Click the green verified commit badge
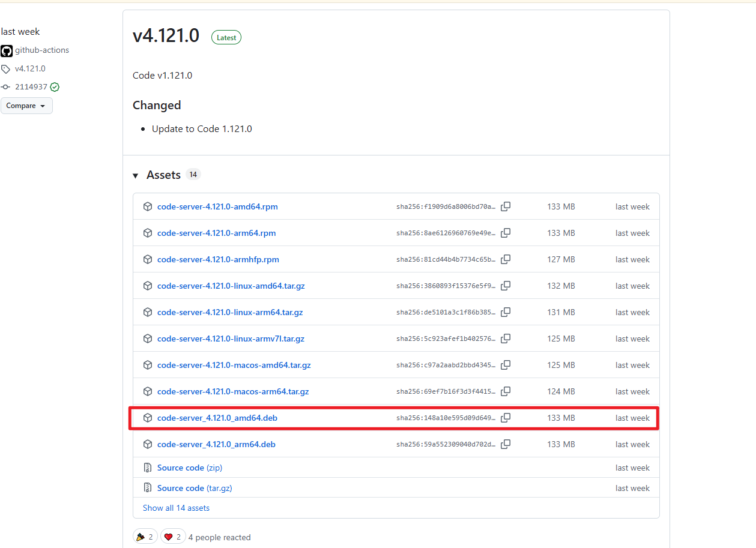Image resolution: width=756 pixels, height=548 pixels. (55, 87)
